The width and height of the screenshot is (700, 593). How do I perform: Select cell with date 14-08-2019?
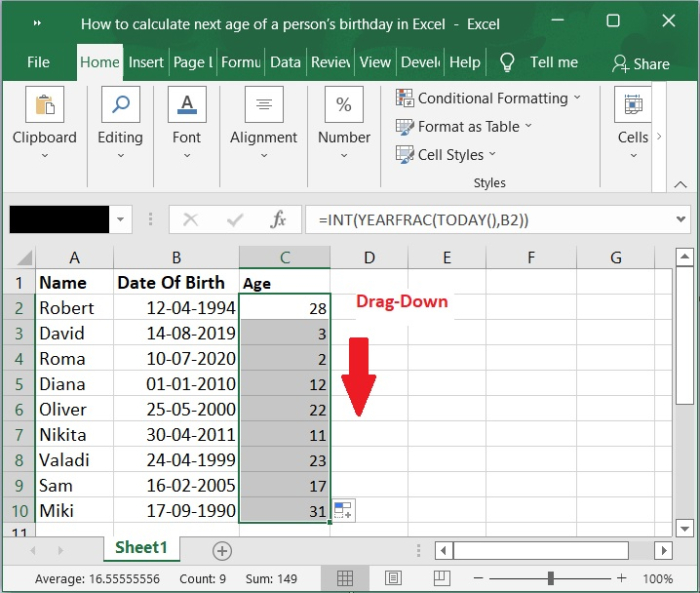pyautogui.click(x=176, y=333)
